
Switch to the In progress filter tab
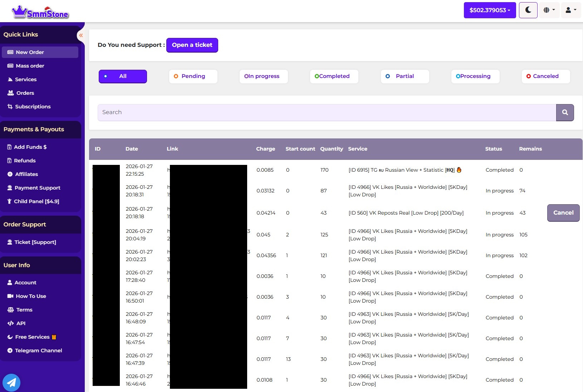[x=263, y=76]
